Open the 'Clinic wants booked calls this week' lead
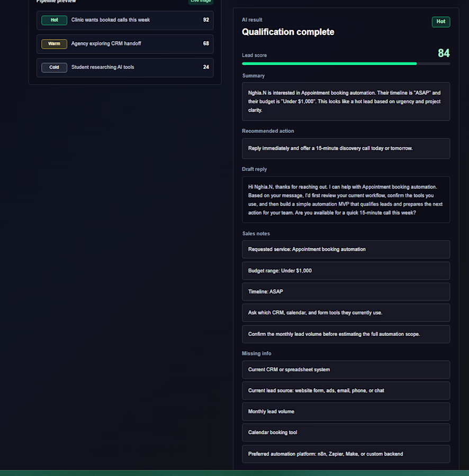 (125, 20)
